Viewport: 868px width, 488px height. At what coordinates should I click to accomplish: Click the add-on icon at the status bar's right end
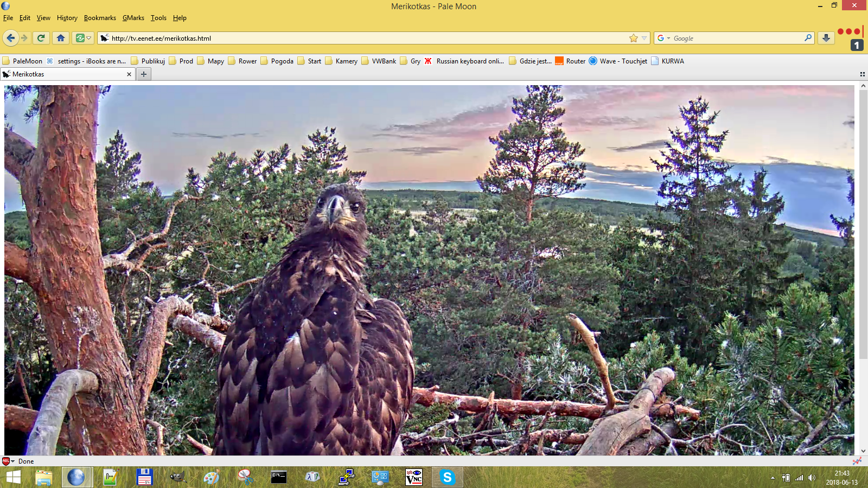pyautogui.click(x=857, y=461)
